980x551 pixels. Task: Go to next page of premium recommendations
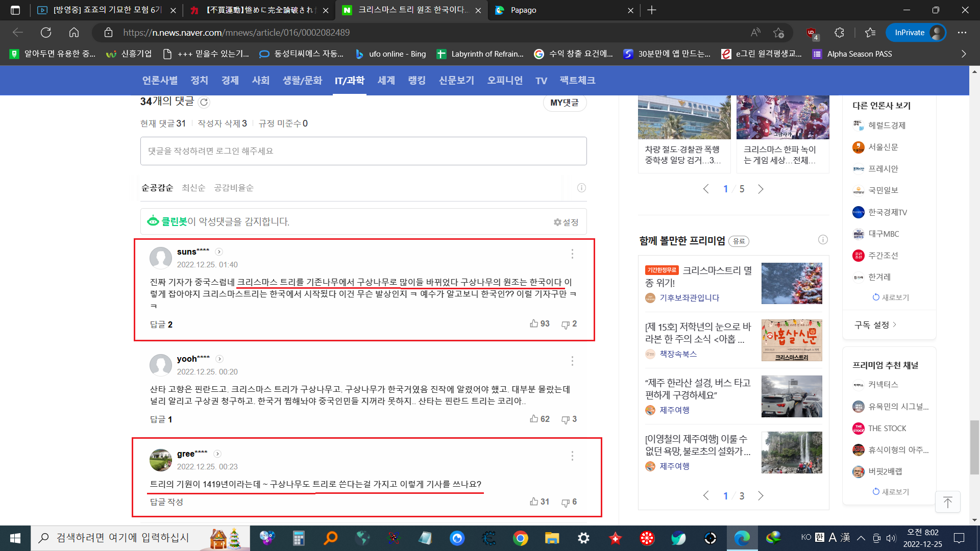761,495
